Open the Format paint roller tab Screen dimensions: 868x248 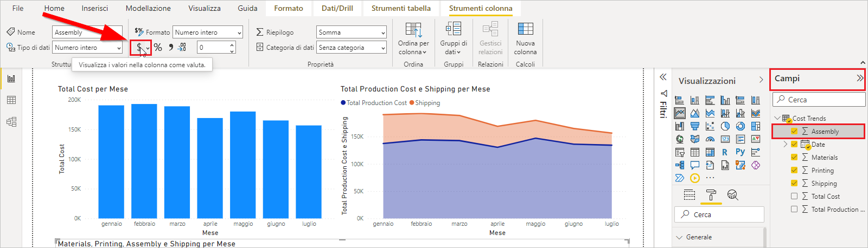coord(711,195)
